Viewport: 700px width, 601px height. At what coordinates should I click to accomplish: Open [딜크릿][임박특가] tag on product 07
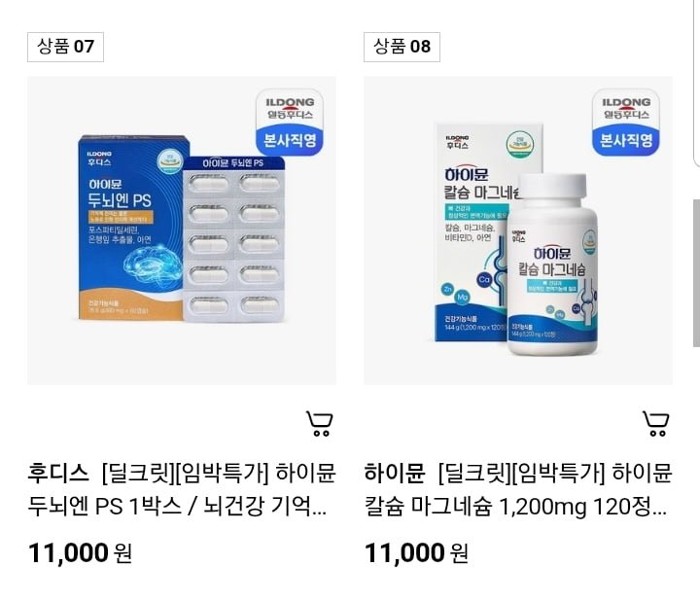(x=186, y=474)
